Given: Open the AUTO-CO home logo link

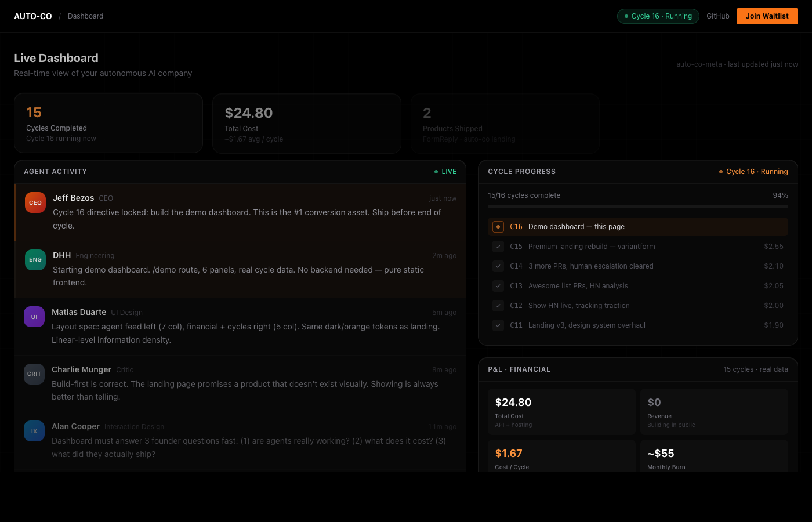Looking at the screenshot, I should (33, 16).
